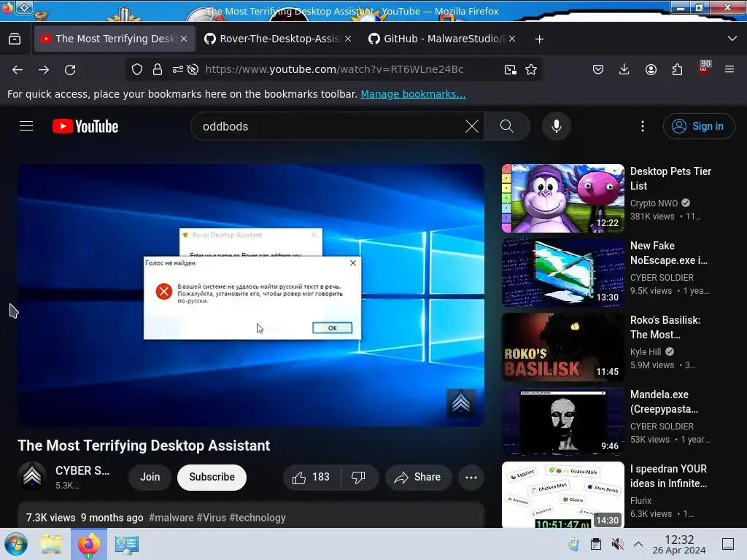The image size is (747, 560).
Task: Subscribe to the channel
Action: [x=212, y=477]
